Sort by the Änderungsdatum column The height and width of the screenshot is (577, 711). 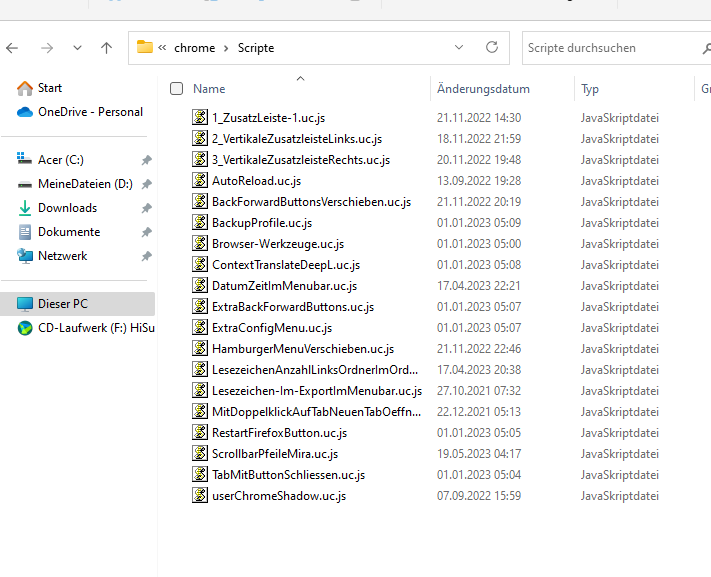coord(483,89)
